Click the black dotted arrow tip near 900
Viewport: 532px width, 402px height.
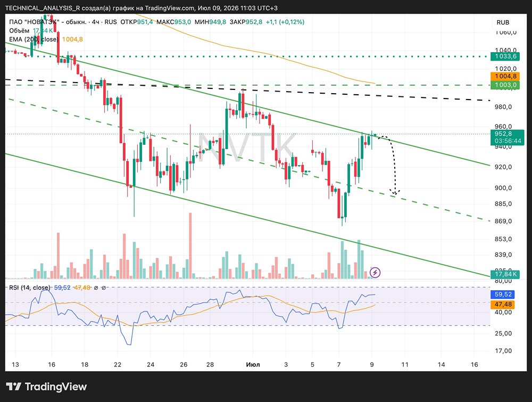(x=395, y=193)
